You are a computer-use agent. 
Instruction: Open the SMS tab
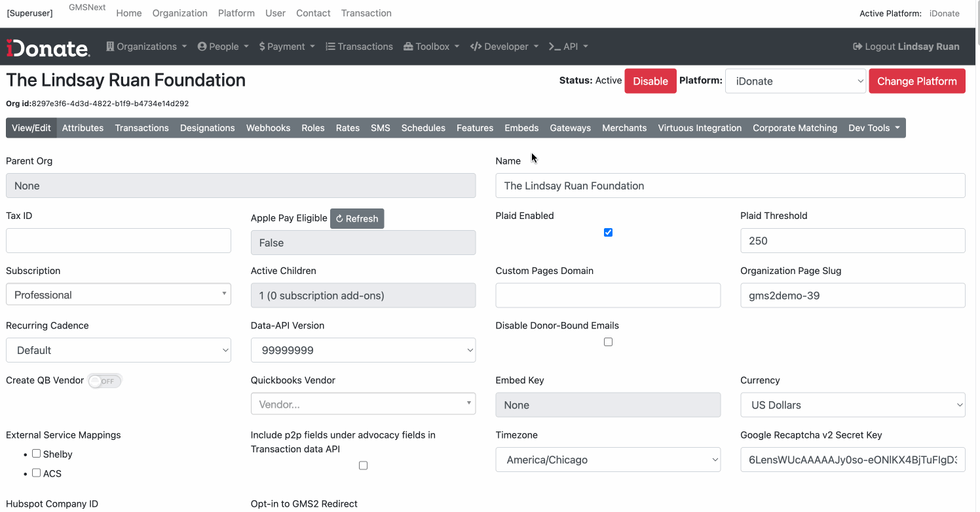pos(381,128)
